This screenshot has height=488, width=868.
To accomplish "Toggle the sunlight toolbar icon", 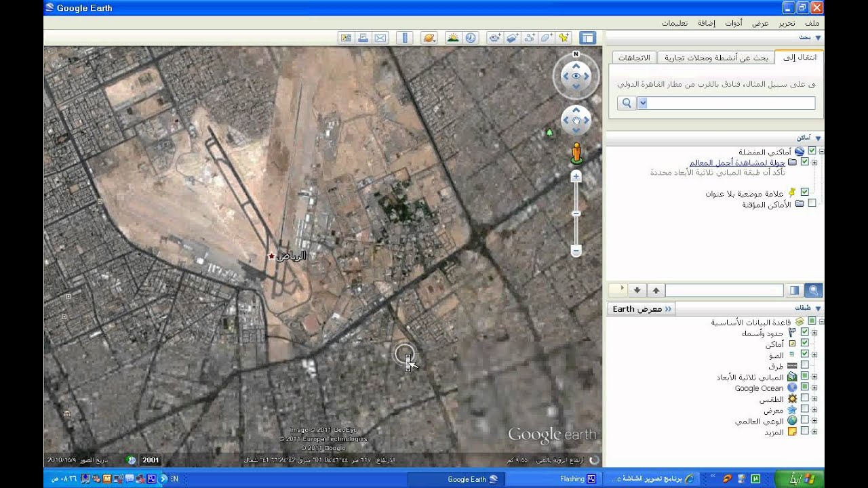I will [x=453, y=38].
